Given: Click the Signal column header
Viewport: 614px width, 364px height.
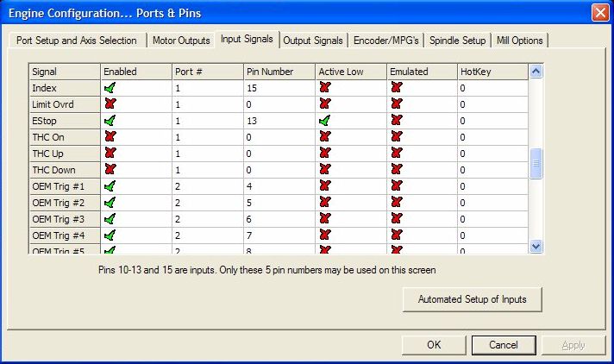Looking at the screenshot, I should (65, 72).
